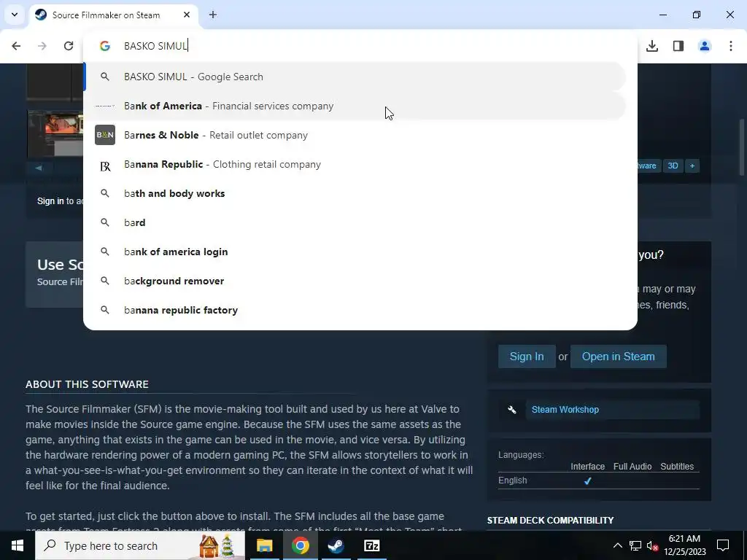Click the Banana Republic BR logo icon
Image resolution: width=747 pixels, height=560 pixels.
coord(105,166)
